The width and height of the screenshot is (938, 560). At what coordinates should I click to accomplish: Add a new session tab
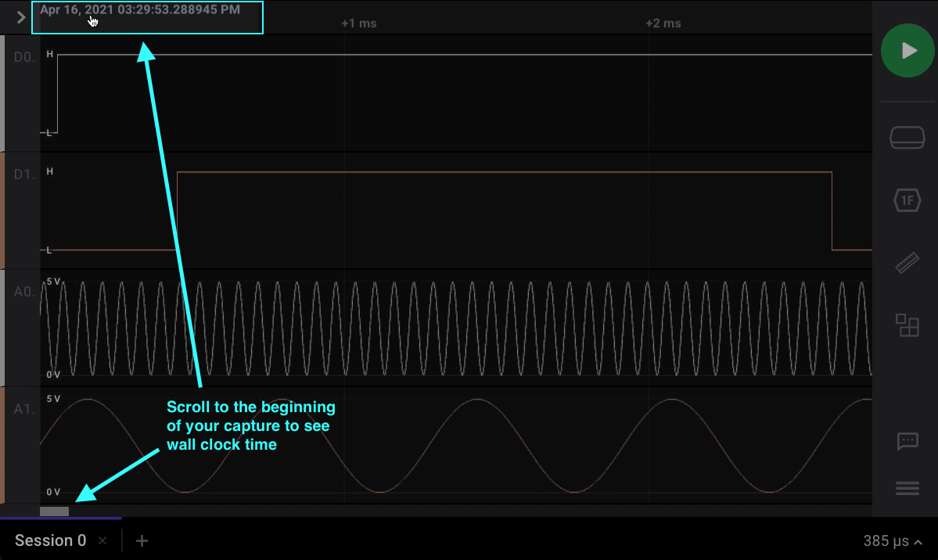click(142, 540)
